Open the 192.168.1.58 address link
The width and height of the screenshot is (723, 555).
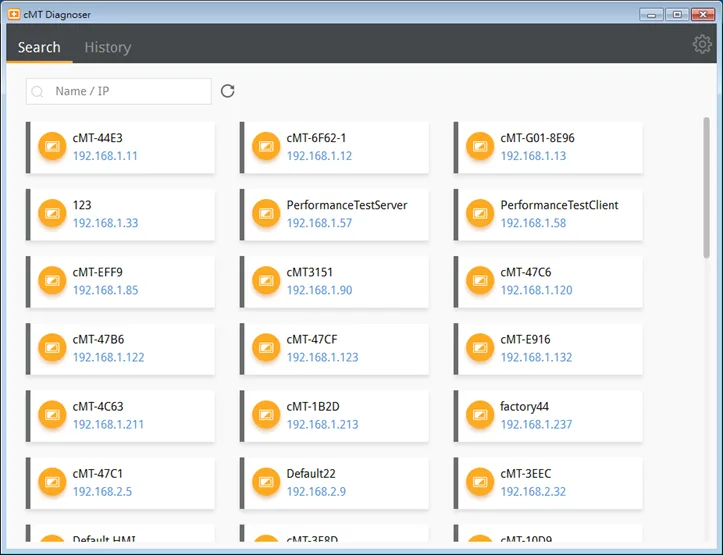coord(533,223)
